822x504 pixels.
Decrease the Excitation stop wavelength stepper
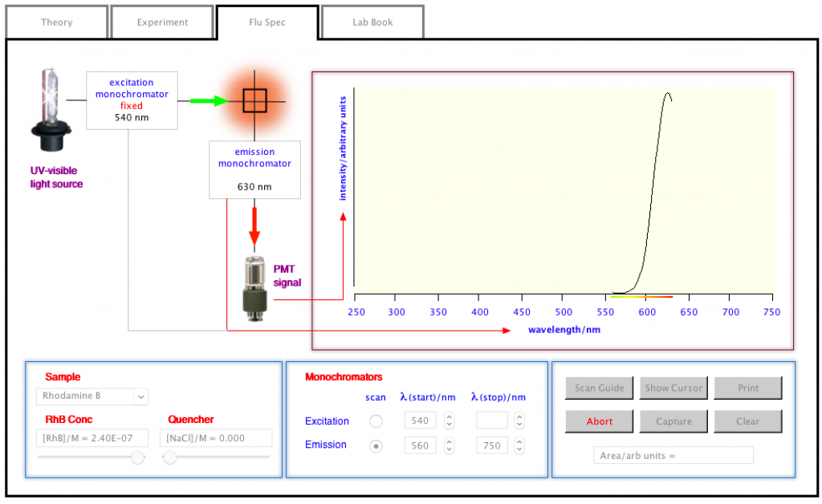519,425
